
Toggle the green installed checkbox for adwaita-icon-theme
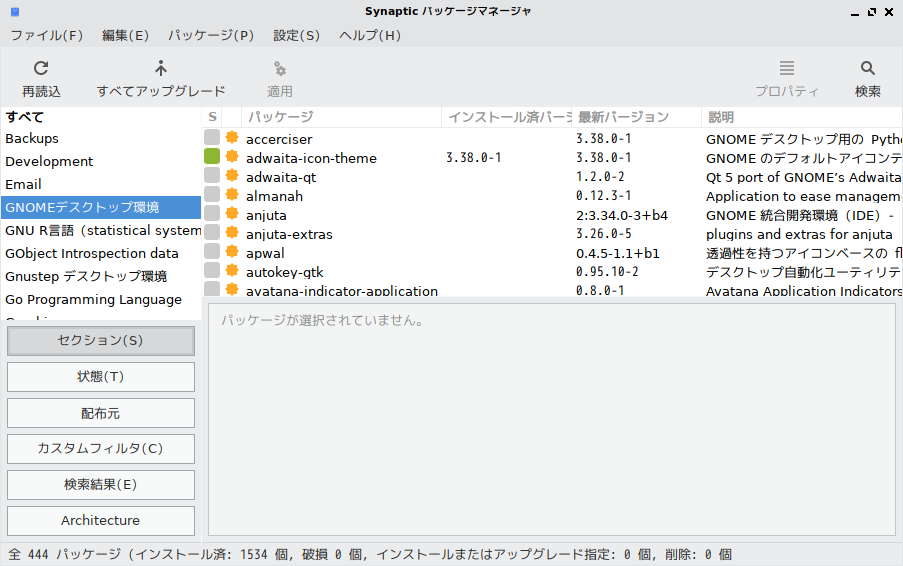pos(212,156)
